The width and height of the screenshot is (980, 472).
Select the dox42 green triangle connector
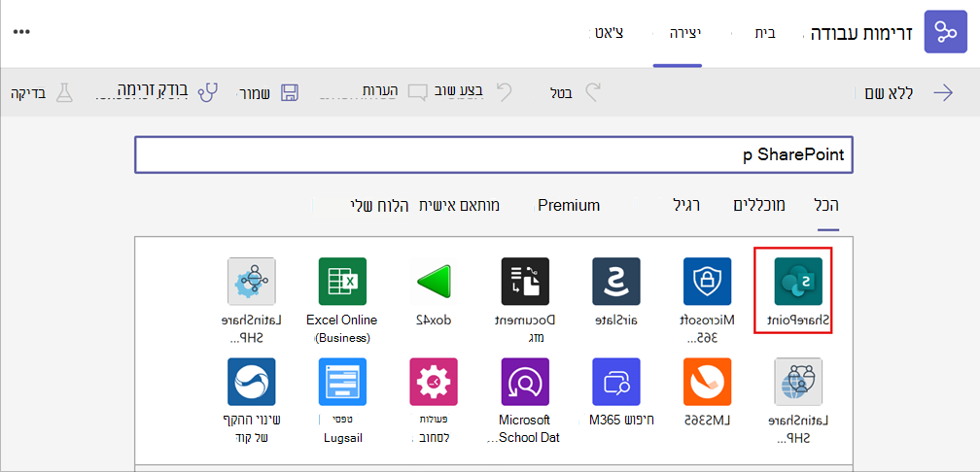click(434, 281)
